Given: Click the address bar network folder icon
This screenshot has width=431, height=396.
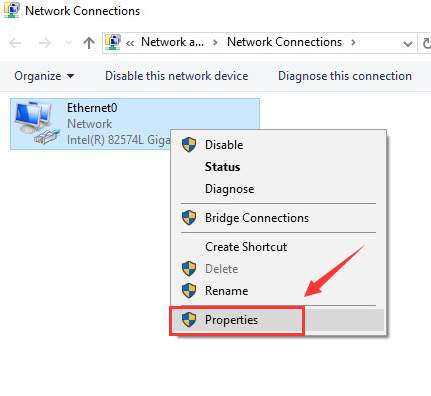Looking at the screenshot, I should point(113,42).
